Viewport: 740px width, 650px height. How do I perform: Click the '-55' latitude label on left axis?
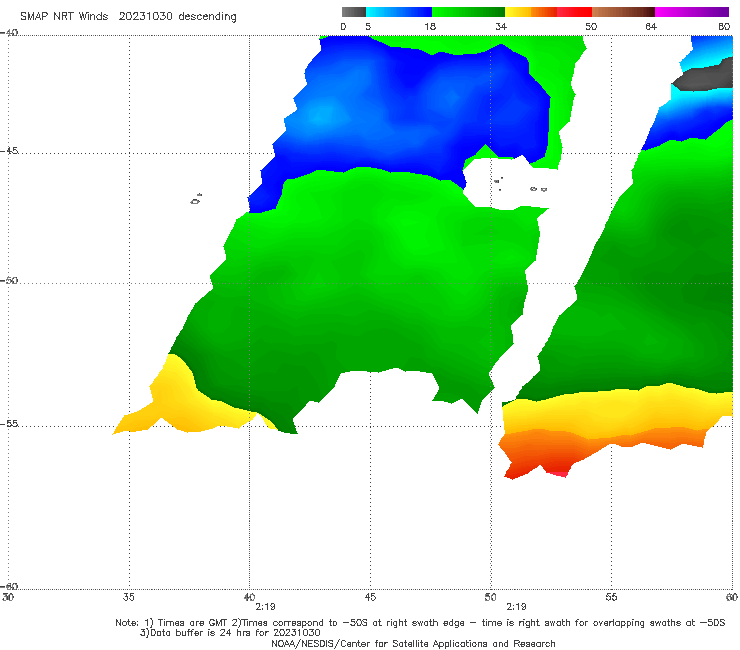9,423
